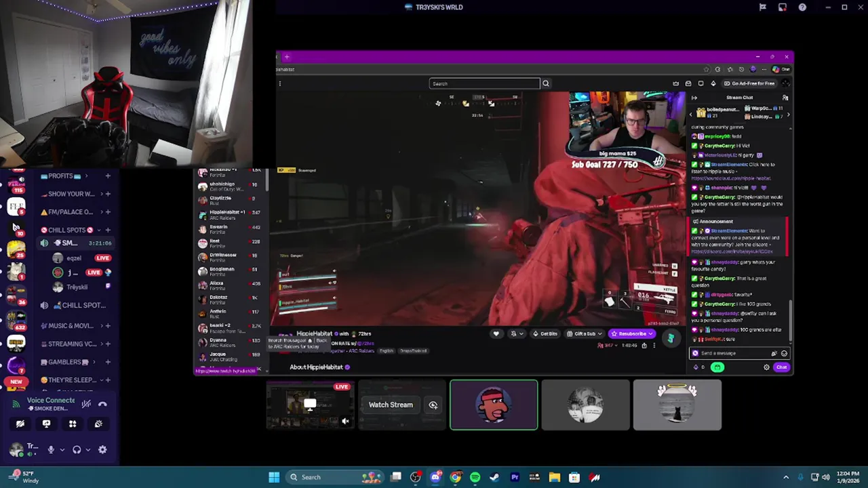
Task: Open new browser tab plus icon
Action: 287,57
